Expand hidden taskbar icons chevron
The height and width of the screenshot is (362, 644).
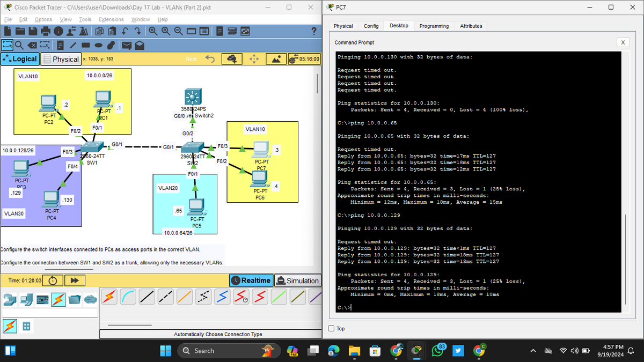click(533, 350)
